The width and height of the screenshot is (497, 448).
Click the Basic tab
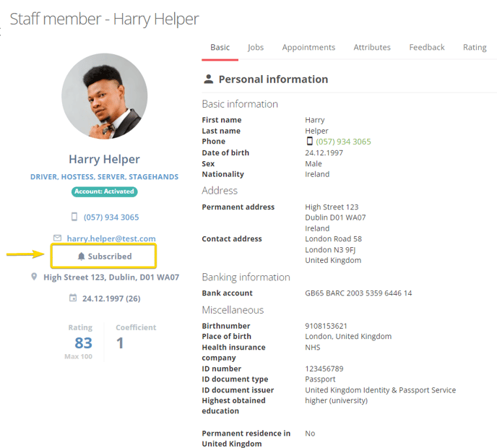click(x=220, y=47)
